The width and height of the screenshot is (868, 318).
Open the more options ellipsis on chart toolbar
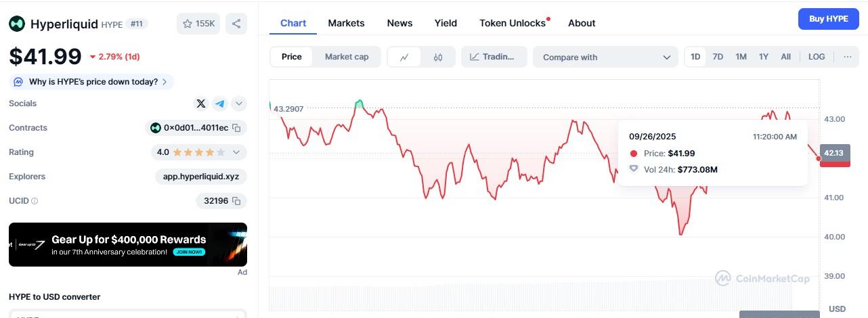847,57
